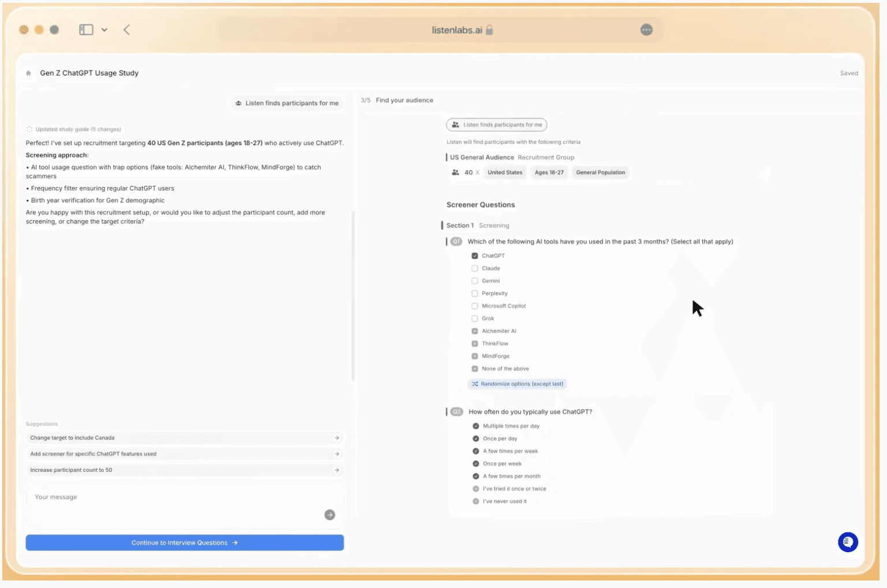Viewport: 887px width, 588px height.
Task: Toggle the 'Once per day' option
Action: pos(476,439)
